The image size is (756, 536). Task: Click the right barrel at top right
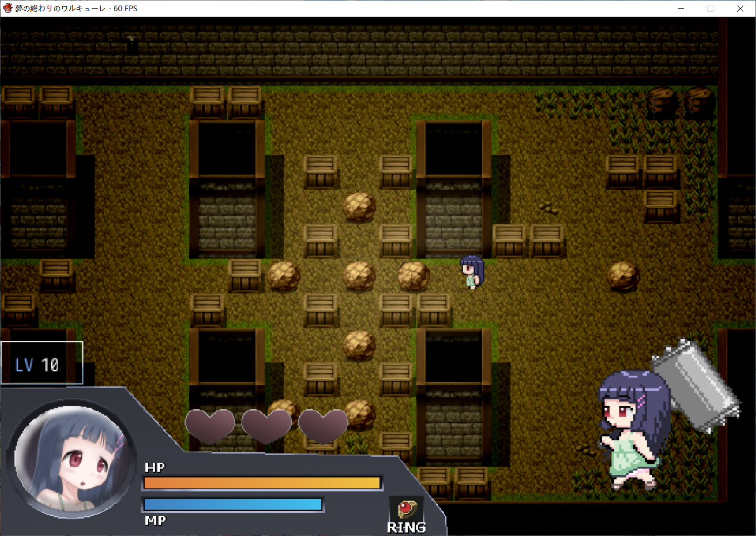(x=699, y=102)
